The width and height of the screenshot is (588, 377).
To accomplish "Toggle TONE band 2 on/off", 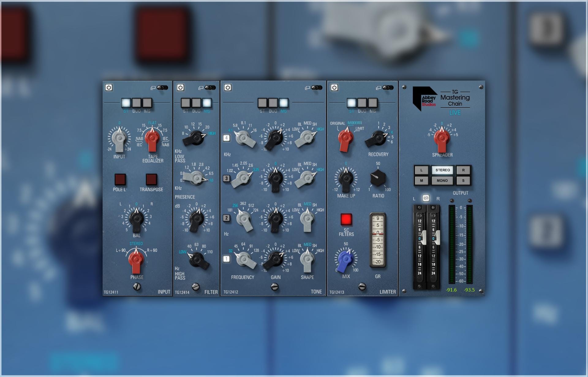I will (x=226, y=218).
